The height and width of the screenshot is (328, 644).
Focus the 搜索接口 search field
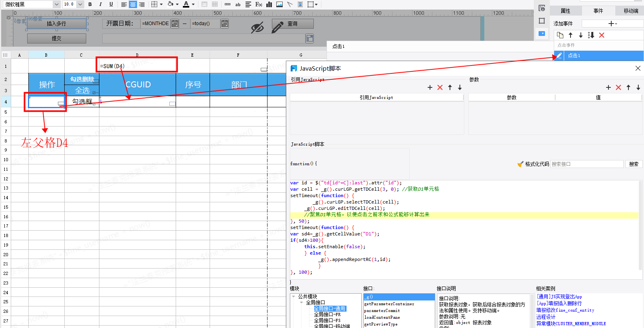[x=587, y=164]
